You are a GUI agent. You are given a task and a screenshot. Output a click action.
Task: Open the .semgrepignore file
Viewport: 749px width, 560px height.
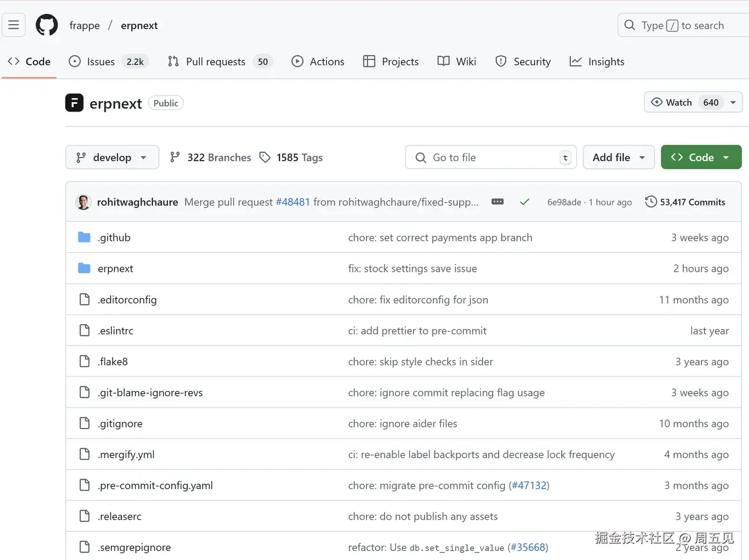[134, 548]
